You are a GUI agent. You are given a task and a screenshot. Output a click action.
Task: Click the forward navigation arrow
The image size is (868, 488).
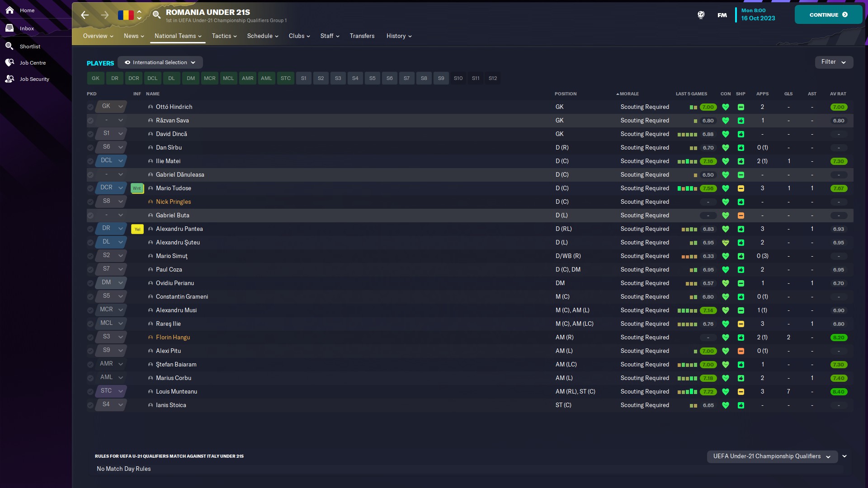(x=104, y=15)
